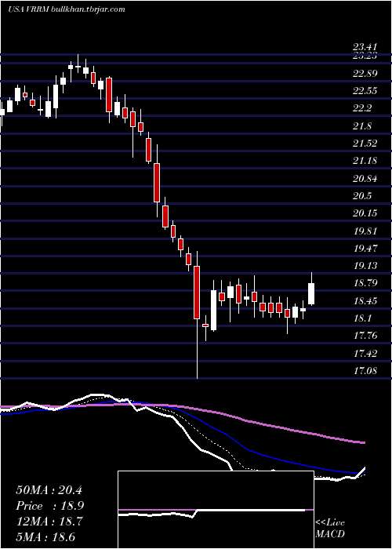
Task: Select the 20.5 price axis label
Action: pyautogui.click(x=362, y=196)
